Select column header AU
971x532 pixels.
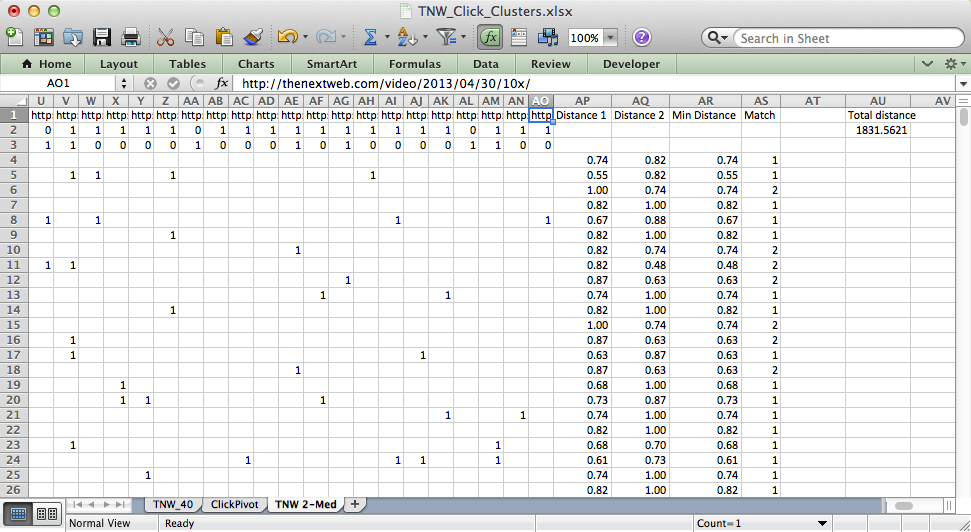coord(878,101)
